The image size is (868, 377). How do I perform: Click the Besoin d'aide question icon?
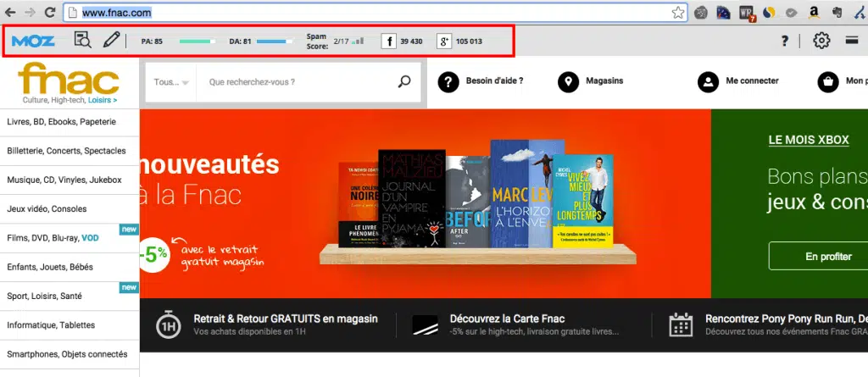click(x=448, y=82)
